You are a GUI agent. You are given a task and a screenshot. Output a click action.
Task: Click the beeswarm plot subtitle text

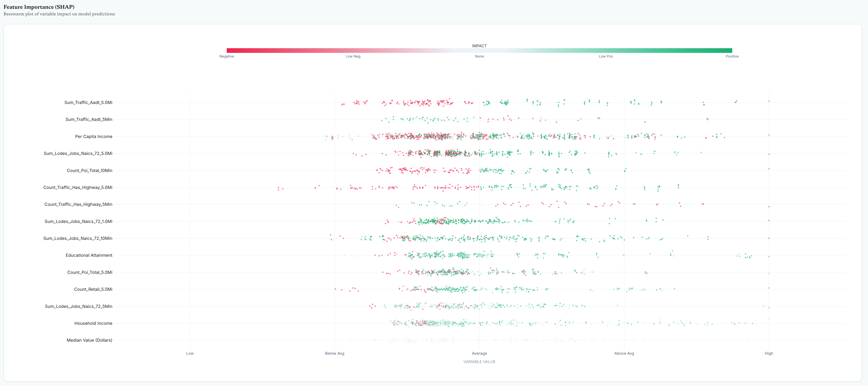point(59,14)
